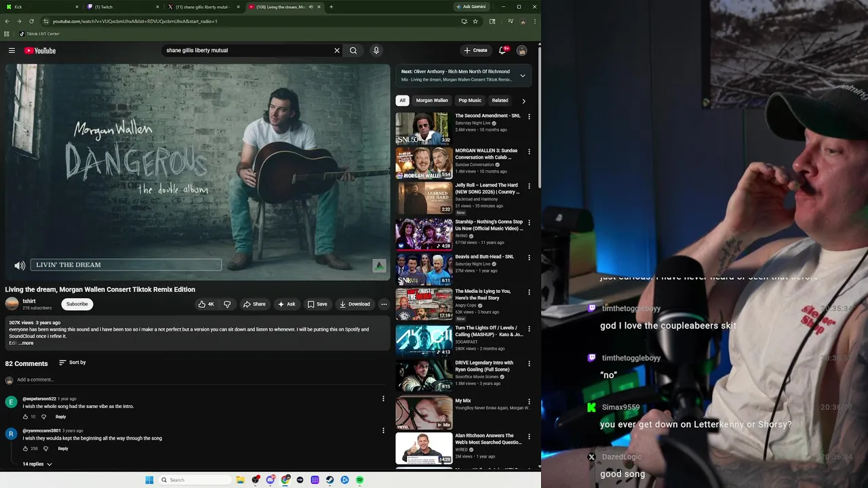The height and width of the screenshot is (488, 868).
Task: Show more filter chips with arrow
Action: 524,101
